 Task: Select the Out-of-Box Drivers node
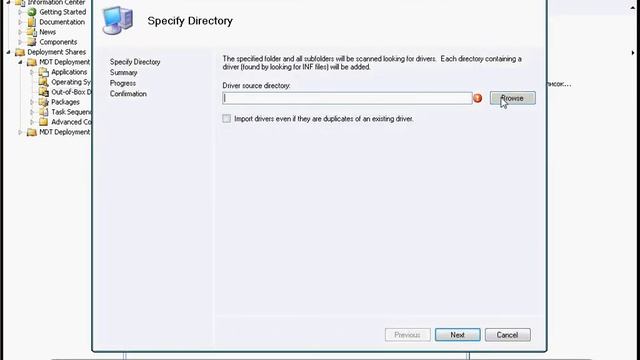(x=71, y=92)
